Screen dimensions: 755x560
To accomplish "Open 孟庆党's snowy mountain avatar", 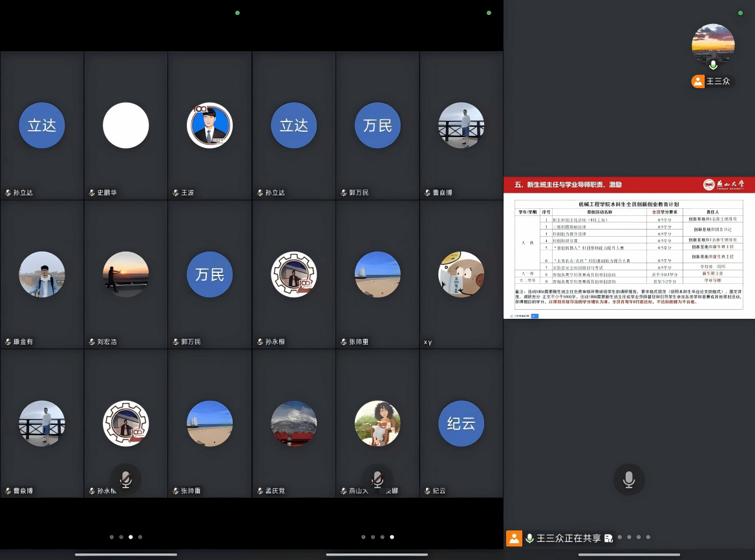I will 293,424.
